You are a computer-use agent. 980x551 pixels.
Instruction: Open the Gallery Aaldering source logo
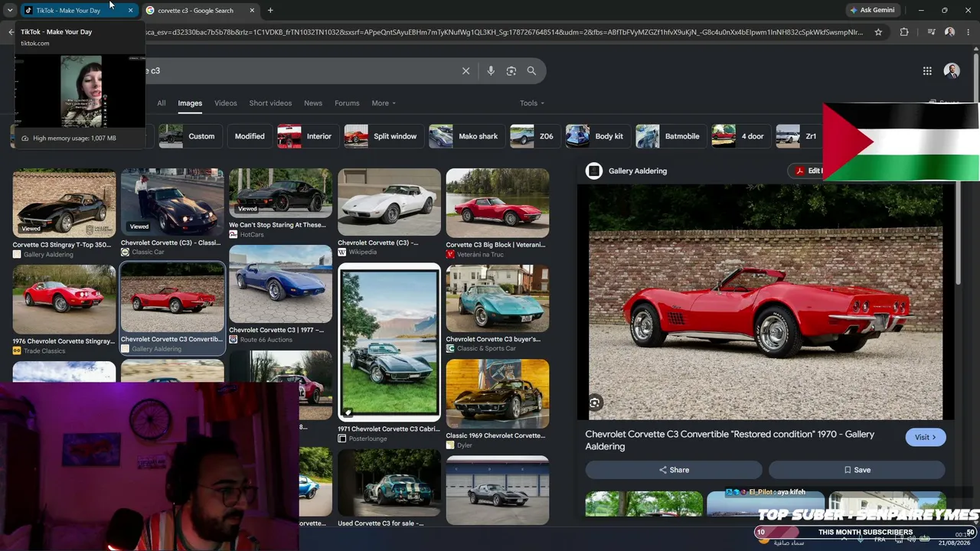click(x=594, y=171)
